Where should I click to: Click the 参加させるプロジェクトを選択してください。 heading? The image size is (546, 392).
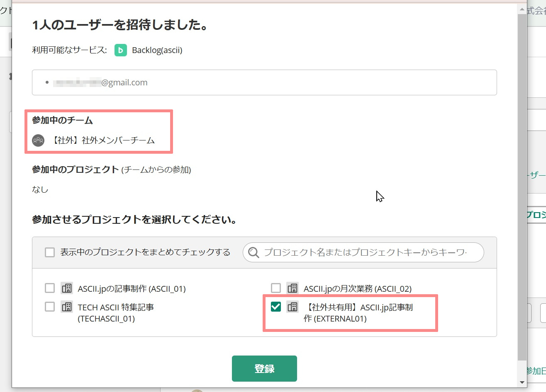135,220
